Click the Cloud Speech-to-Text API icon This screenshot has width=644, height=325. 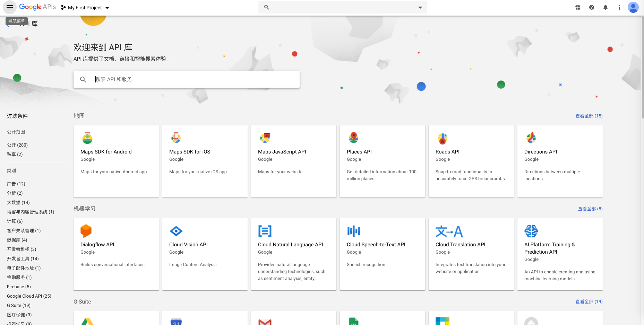[x=354, y=231]
